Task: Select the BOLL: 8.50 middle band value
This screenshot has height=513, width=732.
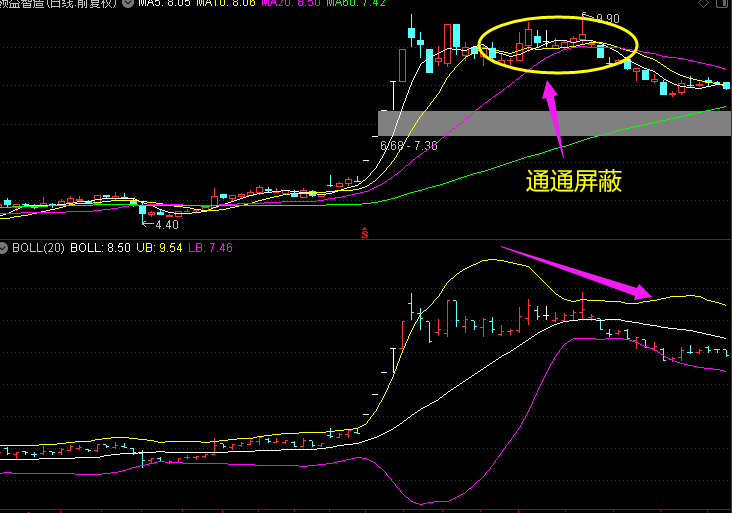Action: (x=100, y=248)
